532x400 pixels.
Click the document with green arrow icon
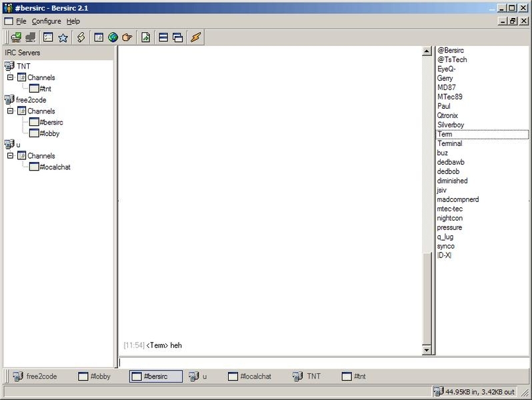[145, 37]
